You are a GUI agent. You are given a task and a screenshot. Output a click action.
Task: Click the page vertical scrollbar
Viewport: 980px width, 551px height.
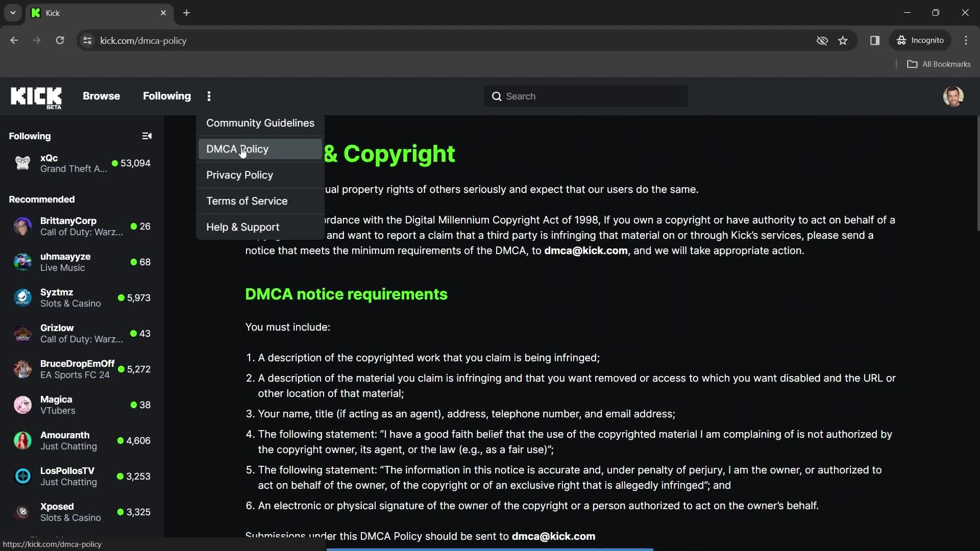tap(977, 173)
